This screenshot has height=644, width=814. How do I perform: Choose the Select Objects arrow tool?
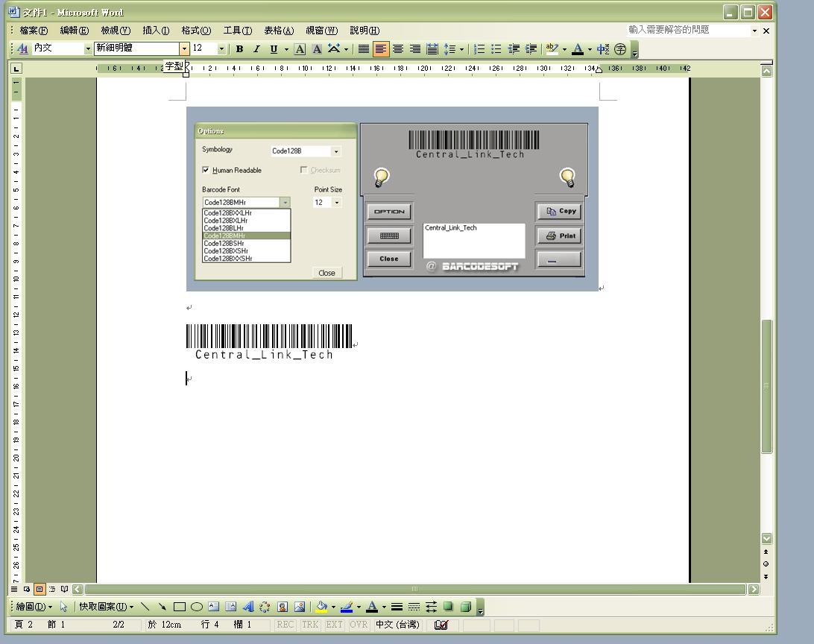coord(64,607)
